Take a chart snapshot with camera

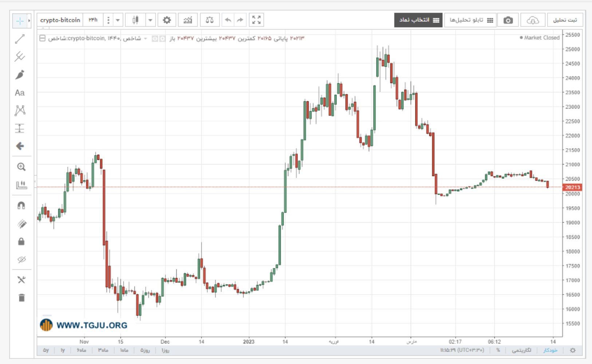(508, 20)
